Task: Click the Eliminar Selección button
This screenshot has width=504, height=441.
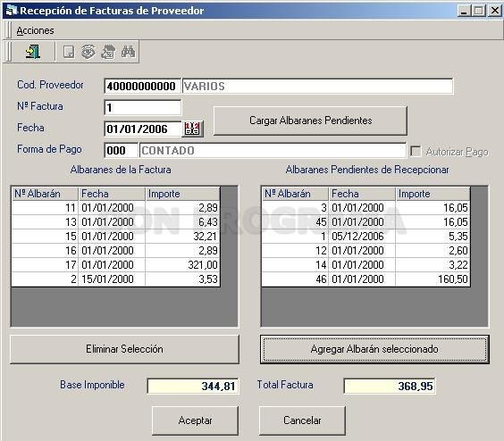Action: click(124, 349)
